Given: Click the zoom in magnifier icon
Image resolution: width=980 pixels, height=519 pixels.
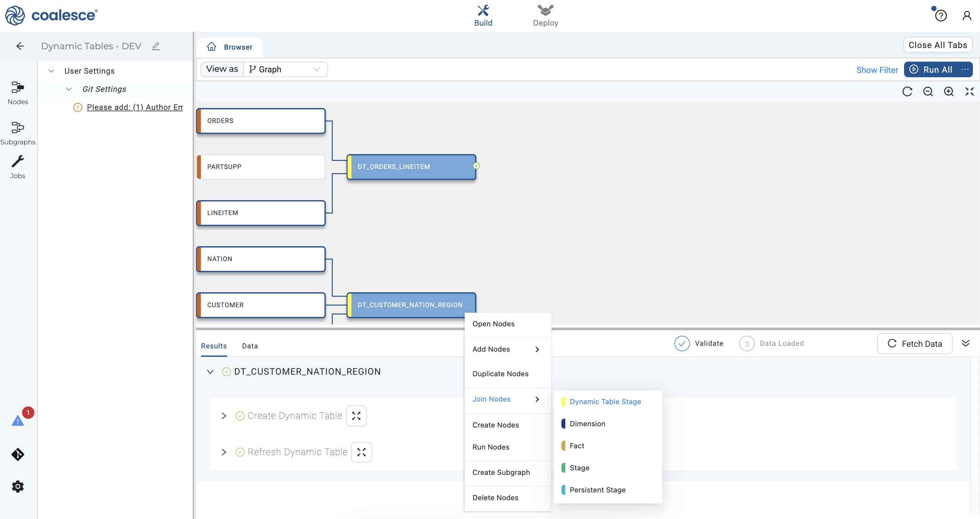Looking at the screenshot, I should pyautogui.click(x=949, y=91).
